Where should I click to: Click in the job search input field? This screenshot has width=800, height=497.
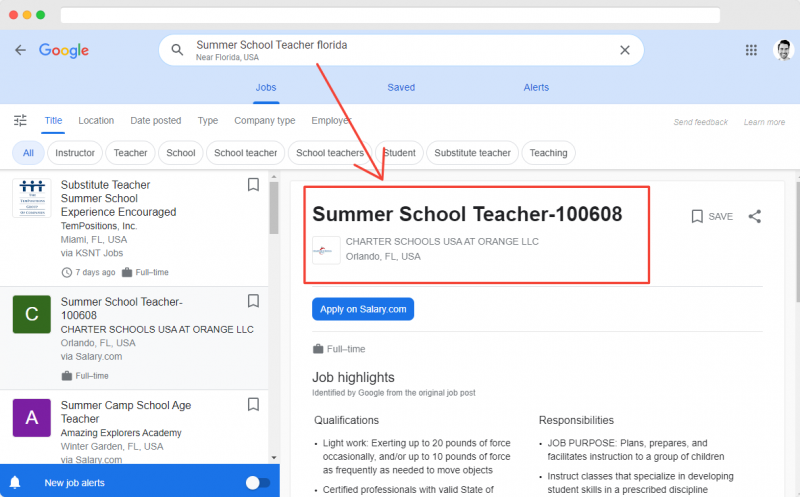(x=401, y=50)
